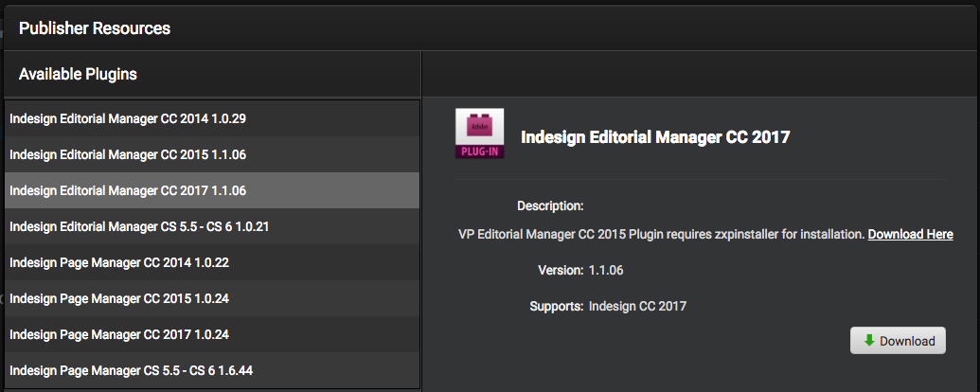Click the green arrow on Download button
Screen dimensions: 980x392
click(868, 341)
